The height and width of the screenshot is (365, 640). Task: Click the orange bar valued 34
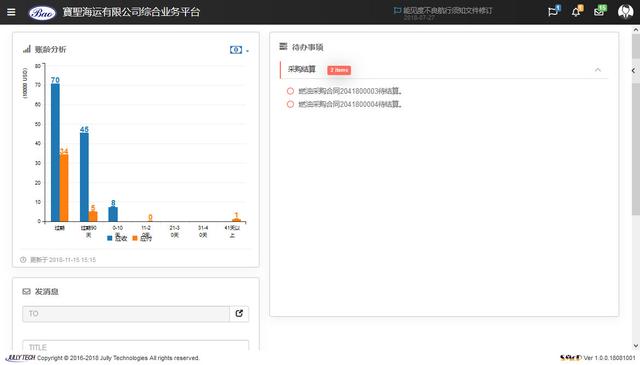coord(64,188)
